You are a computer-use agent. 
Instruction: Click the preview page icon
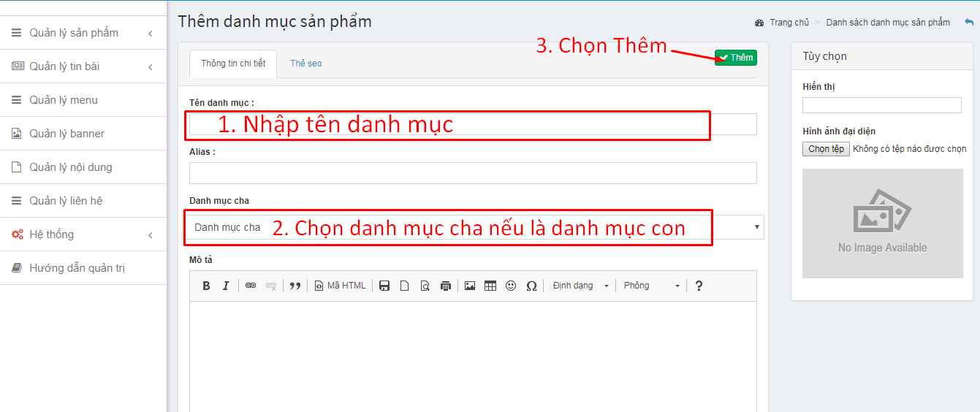point(425,286)
